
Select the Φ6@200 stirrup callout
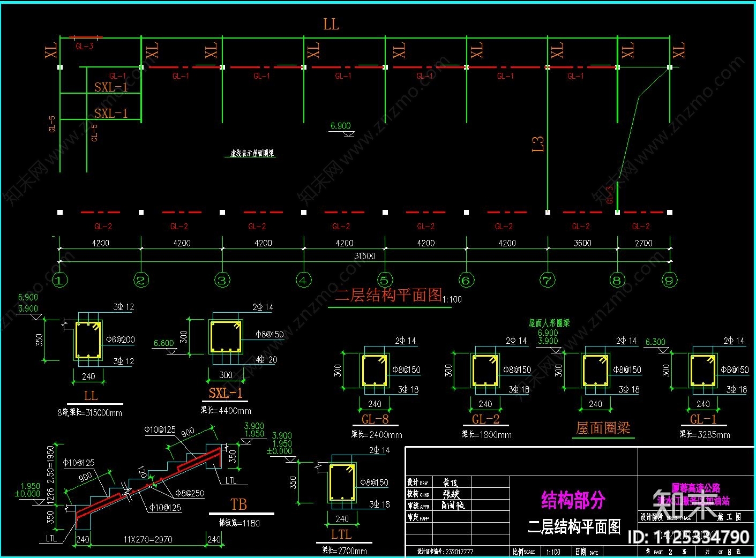pos(121,340)
